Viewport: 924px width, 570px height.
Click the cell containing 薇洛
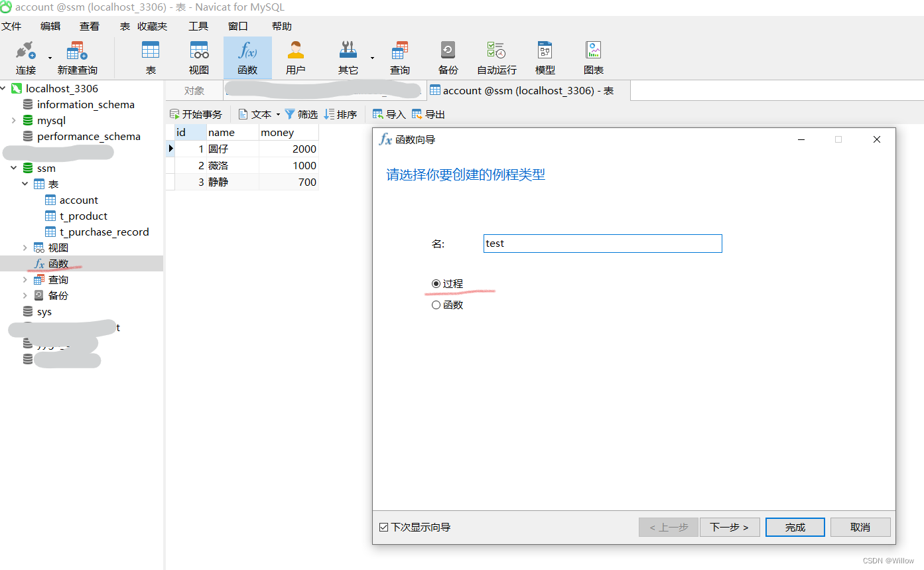point(233,165)
